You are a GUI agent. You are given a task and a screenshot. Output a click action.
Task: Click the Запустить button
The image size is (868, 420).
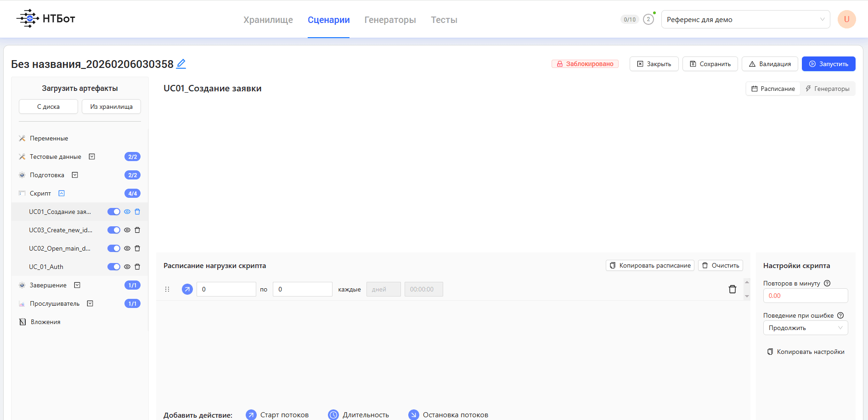829,64
